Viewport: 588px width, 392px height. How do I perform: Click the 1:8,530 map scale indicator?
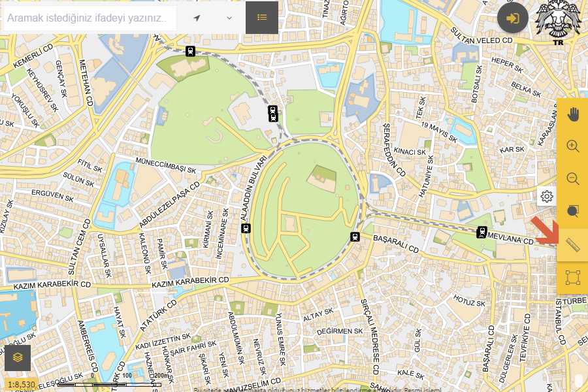(22, 385)
